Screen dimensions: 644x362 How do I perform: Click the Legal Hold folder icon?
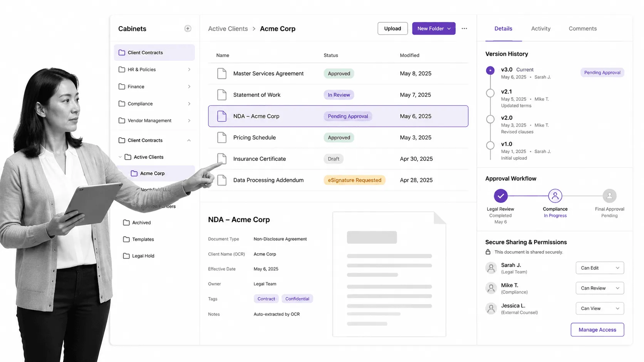coord(126,256)
